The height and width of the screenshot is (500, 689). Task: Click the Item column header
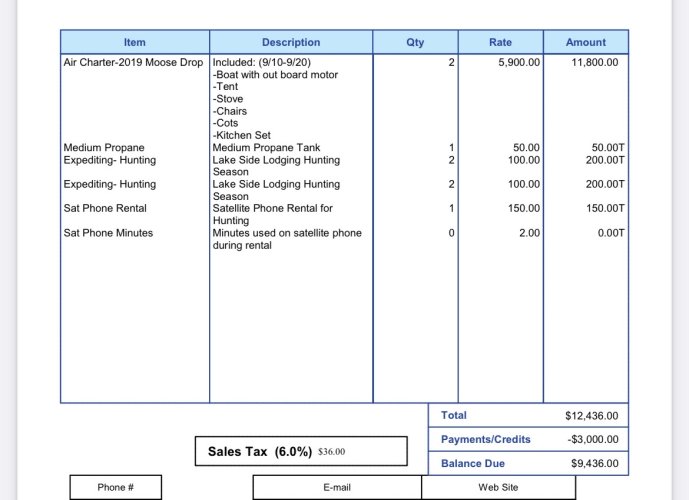tap(134, 42)
